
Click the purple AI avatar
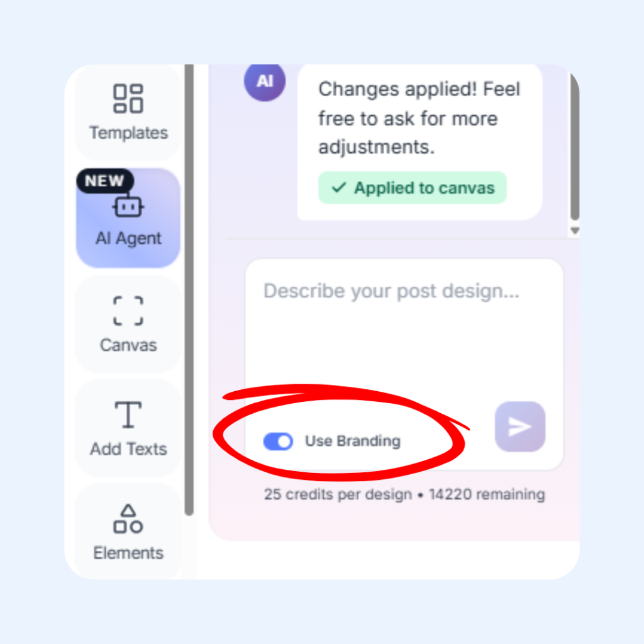265,81
